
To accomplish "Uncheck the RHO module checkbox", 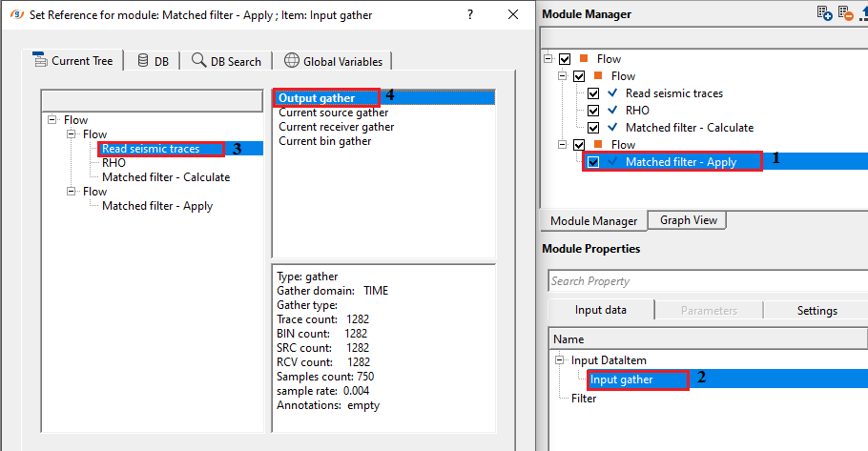I will [593, 111].
